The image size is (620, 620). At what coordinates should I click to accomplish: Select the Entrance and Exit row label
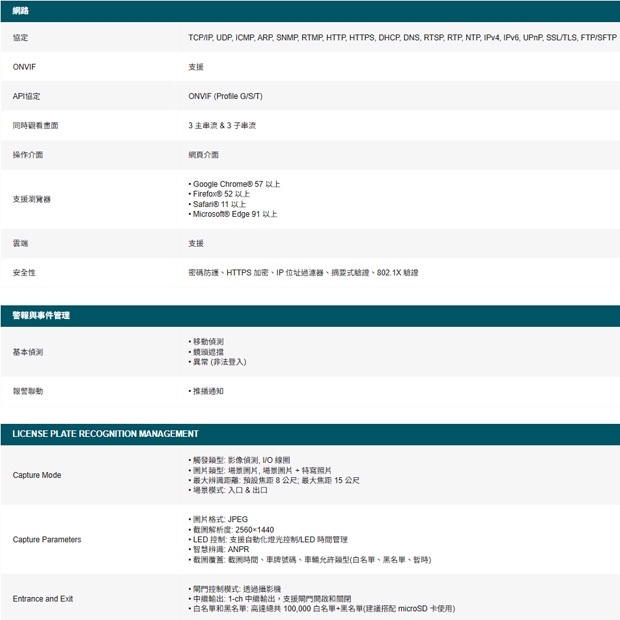click(x=43, y=598)
